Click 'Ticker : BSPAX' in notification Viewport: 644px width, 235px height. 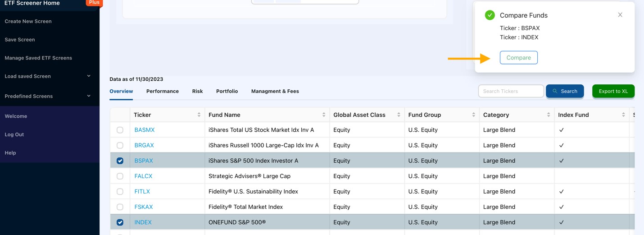(x=520, y=28)
